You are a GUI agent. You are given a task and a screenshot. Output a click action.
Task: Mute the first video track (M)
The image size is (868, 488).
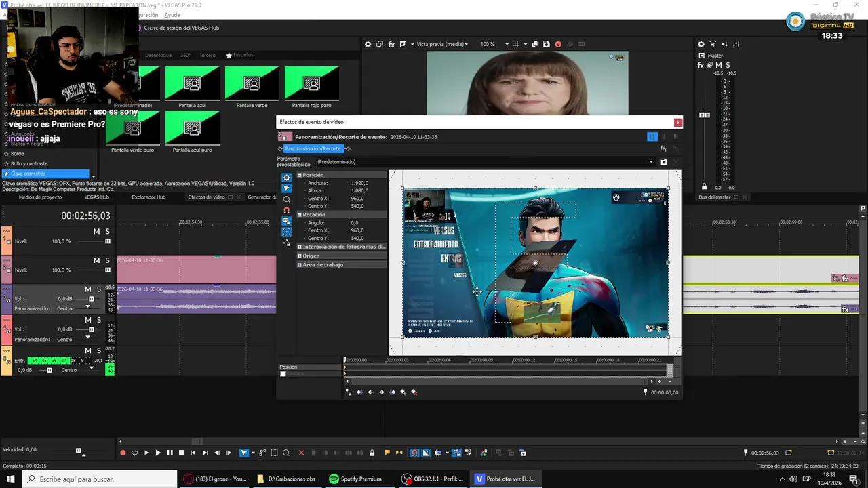96,232
